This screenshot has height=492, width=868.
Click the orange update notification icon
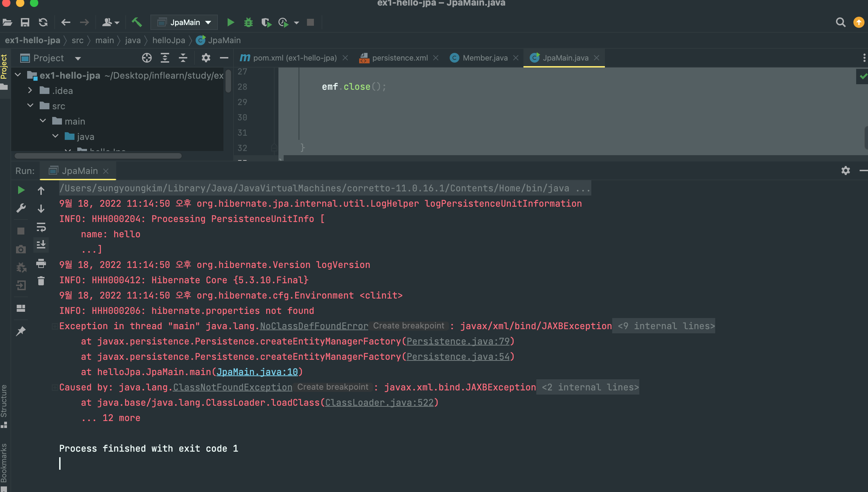click(859, 23)
